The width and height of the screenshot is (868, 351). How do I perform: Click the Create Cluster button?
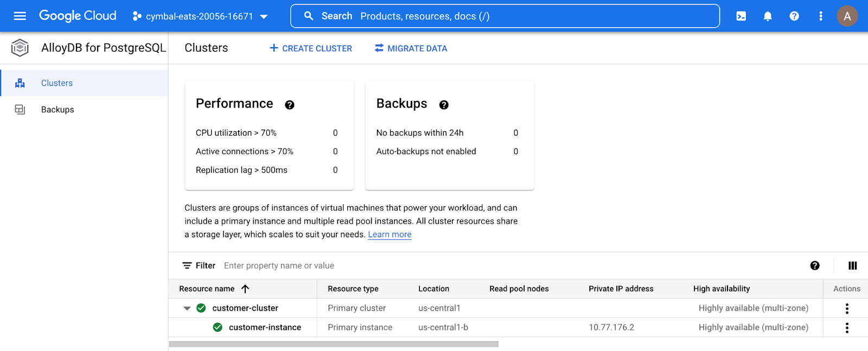point(311,48)
